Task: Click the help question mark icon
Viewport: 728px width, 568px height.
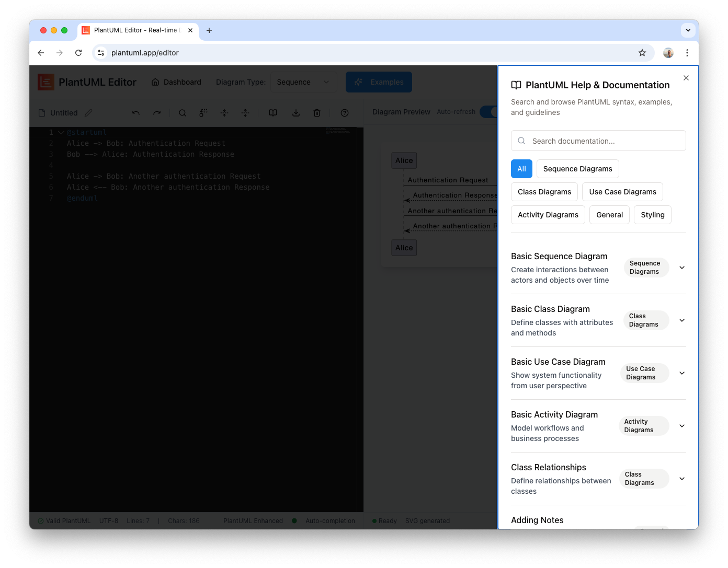Action: coord(345,113)
